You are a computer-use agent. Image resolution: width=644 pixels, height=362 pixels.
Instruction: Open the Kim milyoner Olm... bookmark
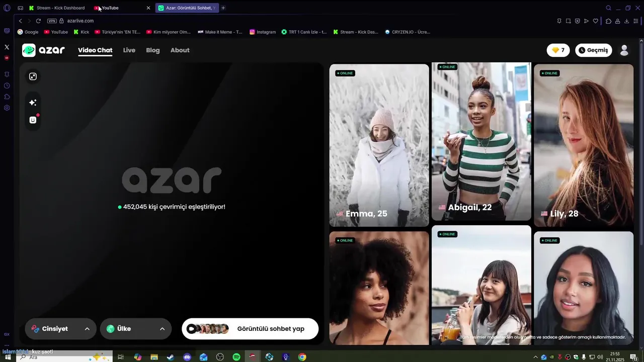click(169, 32)
